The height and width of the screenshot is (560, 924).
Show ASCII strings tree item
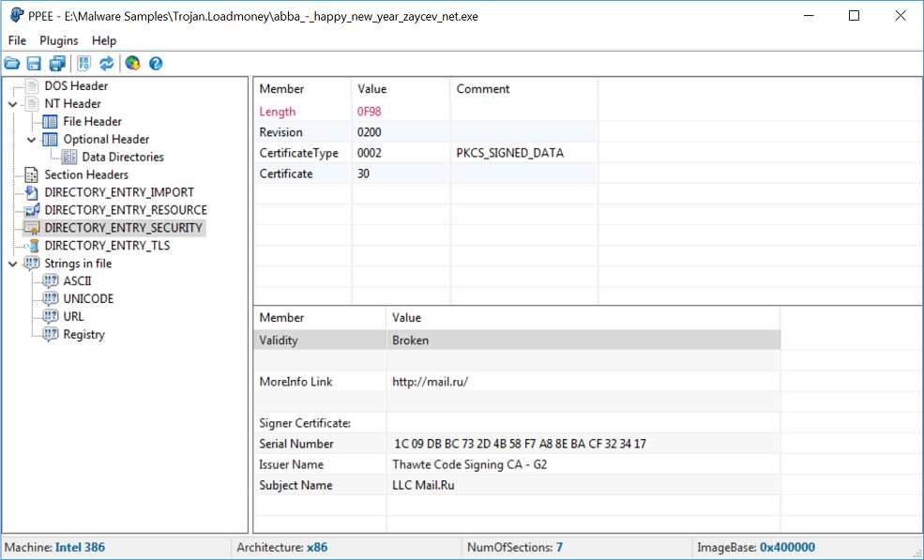(x=77, y=280)
